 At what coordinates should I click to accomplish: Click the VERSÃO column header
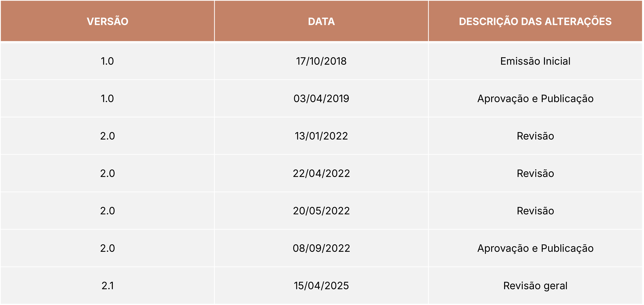coord(107,21)
